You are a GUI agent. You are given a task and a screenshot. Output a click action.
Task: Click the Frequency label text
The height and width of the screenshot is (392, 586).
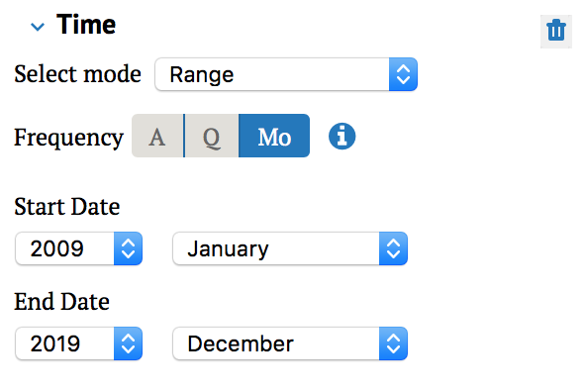point(68,138)
